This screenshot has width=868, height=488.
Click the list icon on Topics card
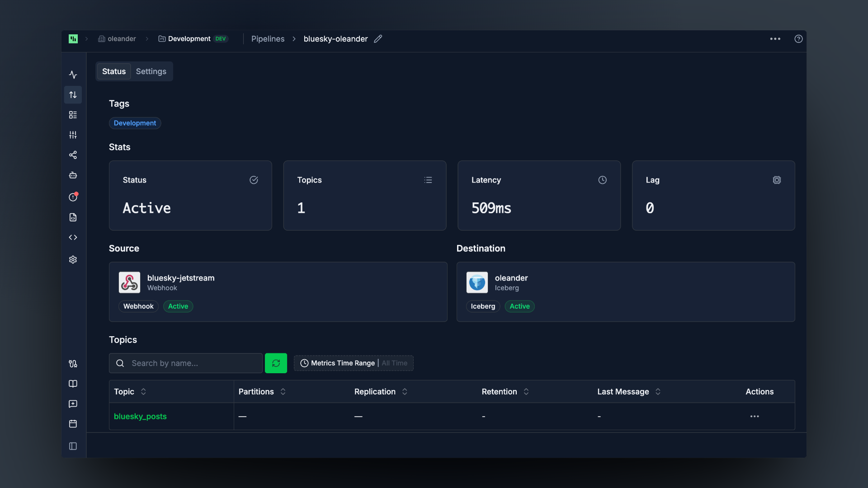point(428,180)
